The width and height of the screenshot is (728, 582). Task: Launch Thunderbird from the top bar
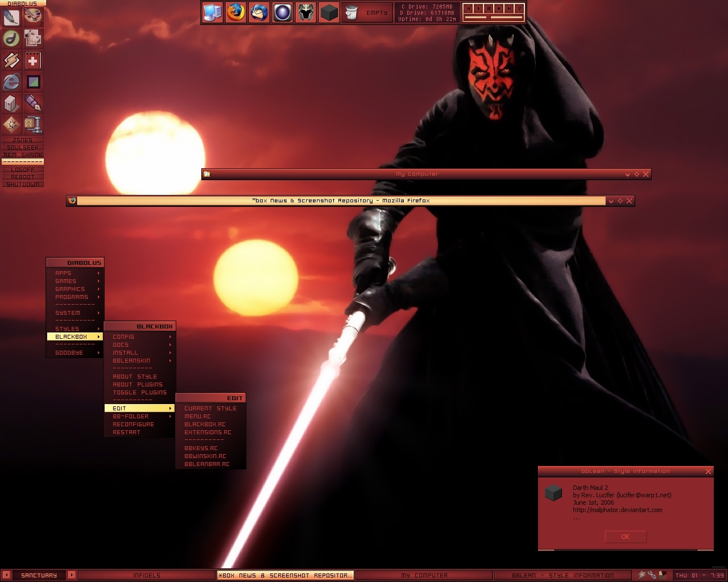coord(259,12)
